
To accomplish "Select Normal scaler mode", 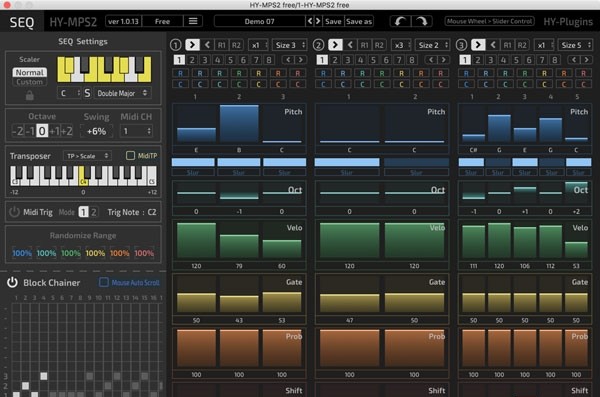I will click(29, 72).
